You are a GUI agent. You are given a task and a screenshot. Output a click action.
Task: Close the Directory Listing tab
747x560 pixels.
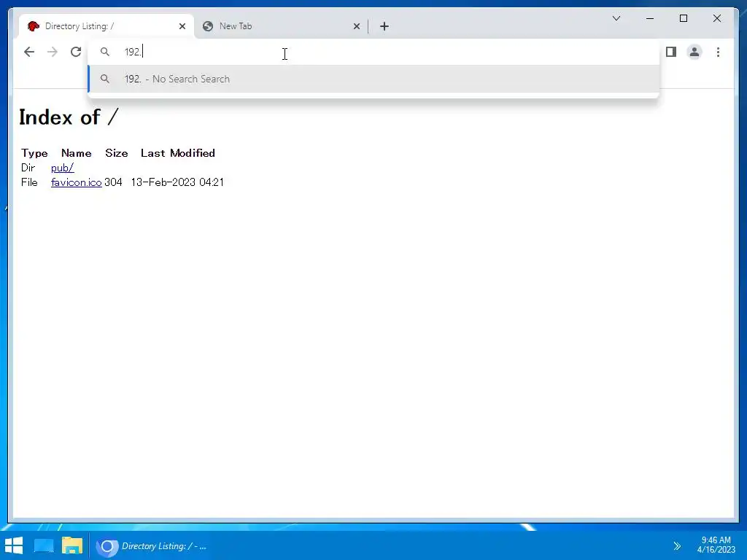click(182, 26)
